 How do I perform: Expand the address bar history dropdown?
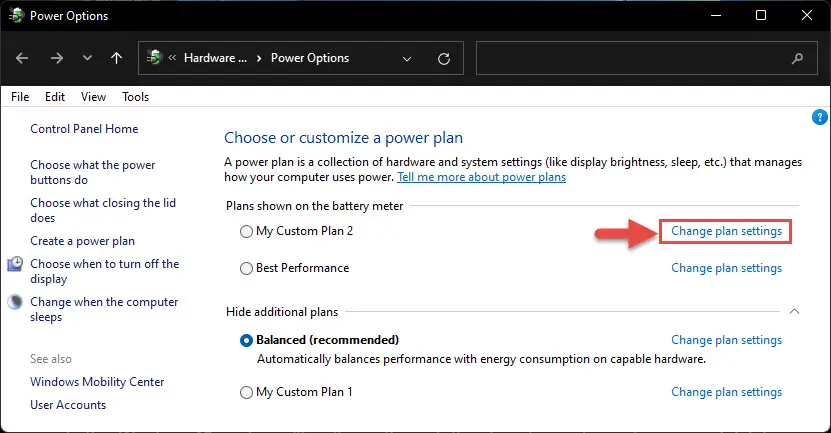[x=406, y=58]
